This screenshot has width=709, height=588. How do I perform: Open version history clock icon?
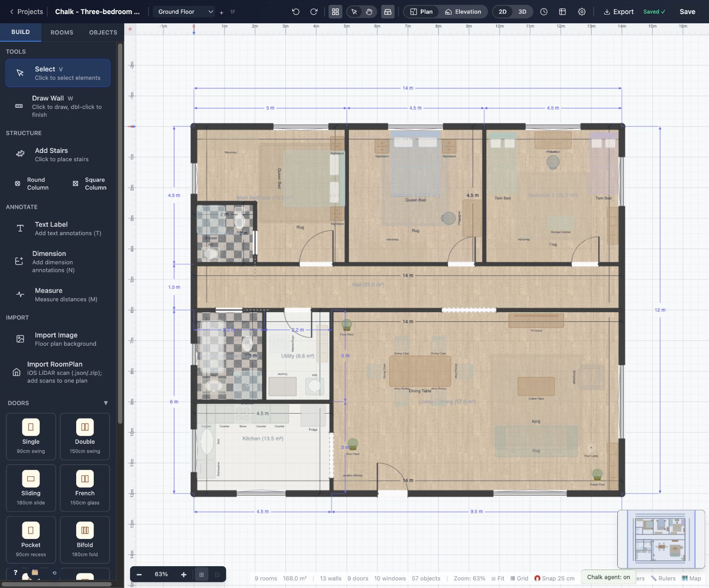click(x=544, y=12)
